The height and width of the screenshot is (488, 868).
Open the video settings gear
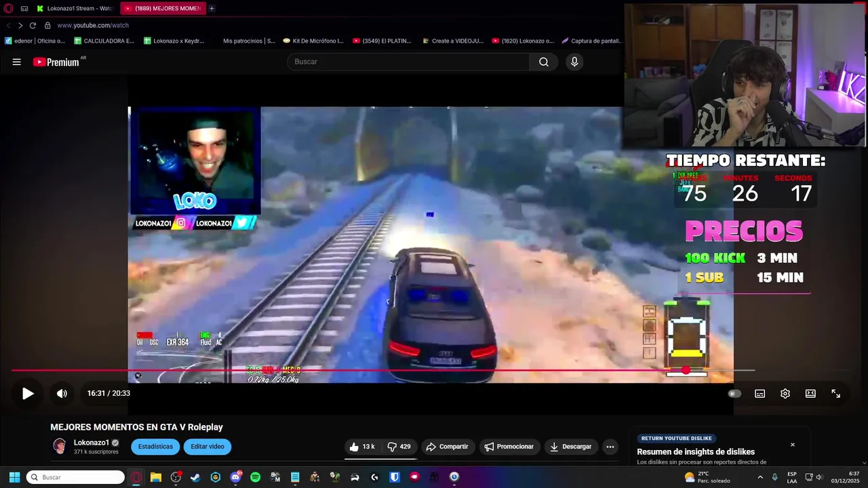pyautogui.click(x=785, y=394)
